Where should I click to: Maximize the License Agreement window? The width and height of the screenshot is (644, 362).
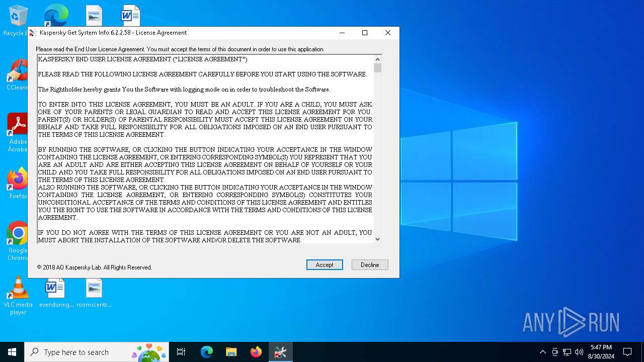click(365, 33)
